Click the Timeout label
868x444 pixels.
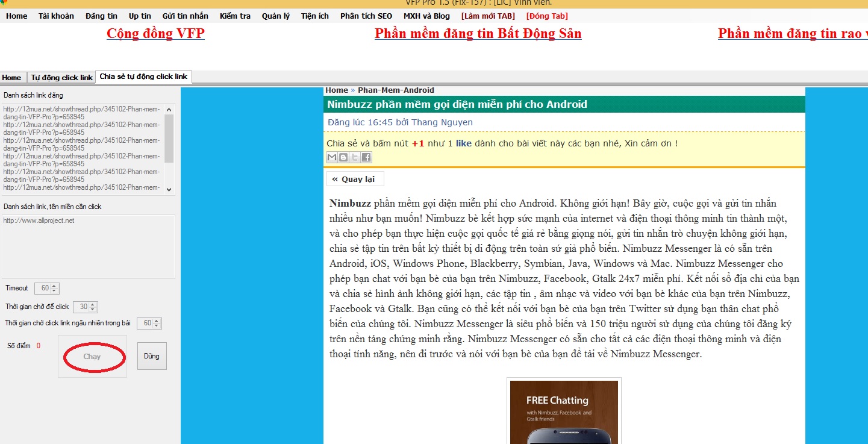17,289
